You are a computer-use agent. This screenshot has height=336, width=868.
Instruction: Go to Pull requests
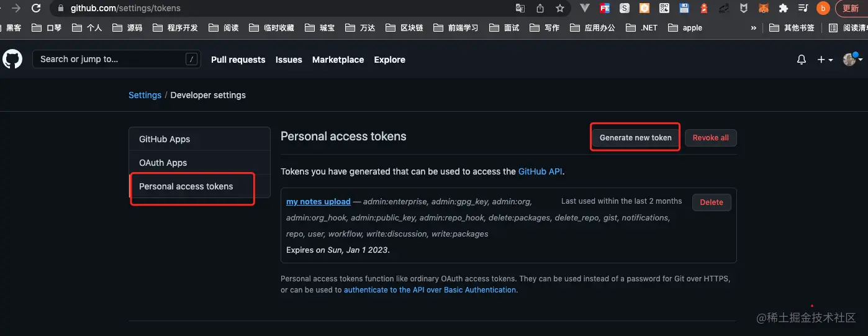click(x=238, y=60)
